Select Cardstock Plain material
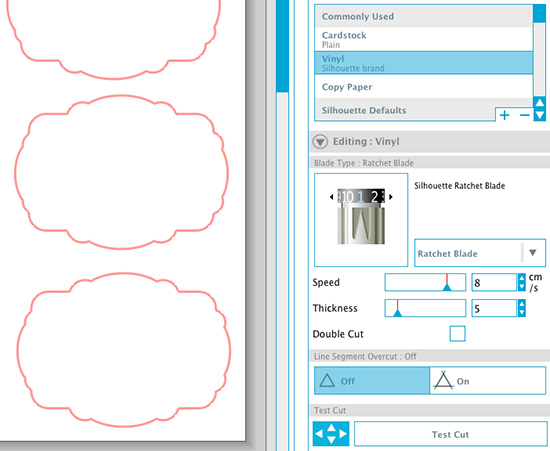550x451 pixels. coord(424,39)
